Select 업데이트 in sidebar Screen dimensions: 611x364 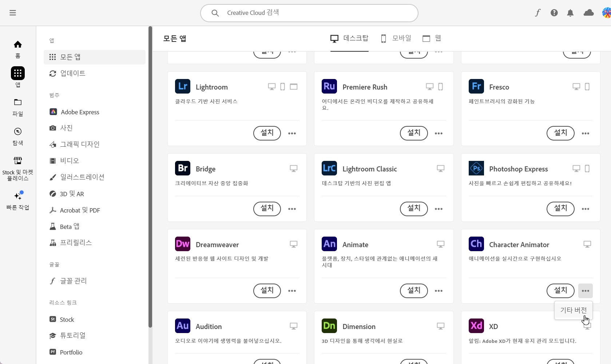tap(95, 74)
